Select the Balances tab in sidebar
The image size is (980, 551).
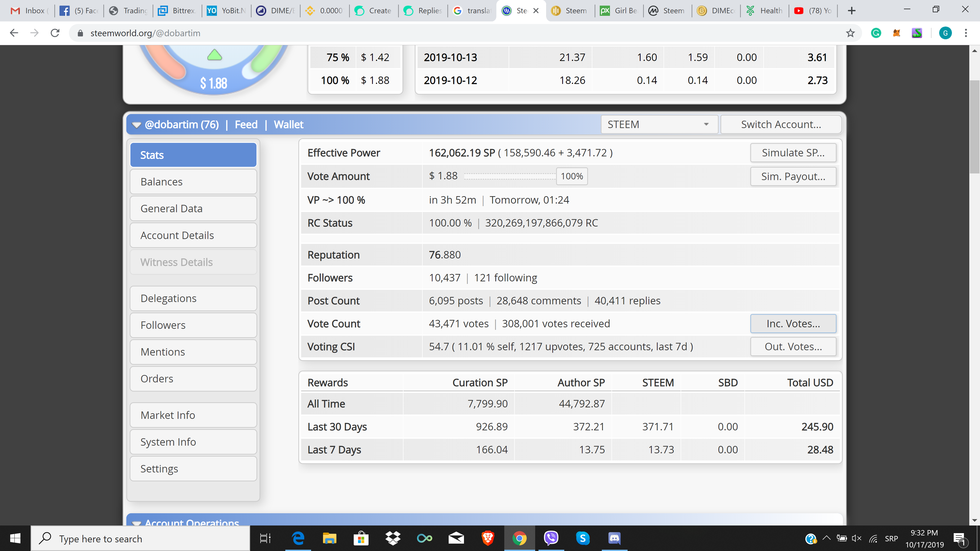pyautogui.click(x=193, y=182)
